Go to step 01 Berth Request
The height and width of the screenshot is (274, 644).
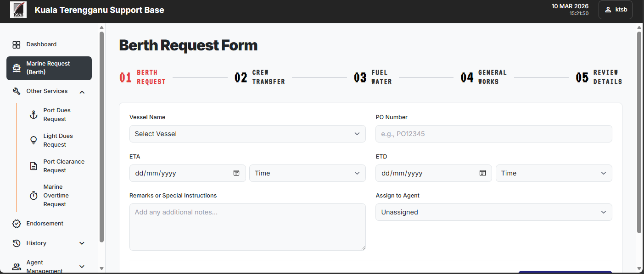142,77
